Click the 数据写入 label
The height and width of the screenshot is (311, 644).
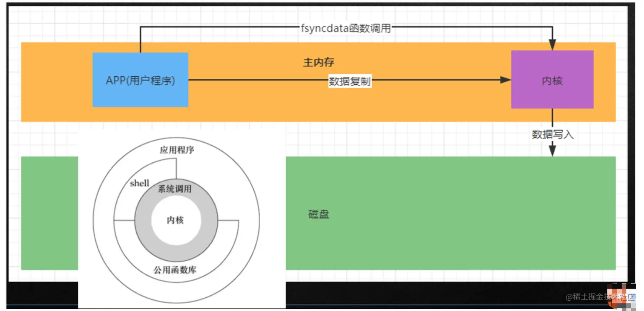[553, 135]
